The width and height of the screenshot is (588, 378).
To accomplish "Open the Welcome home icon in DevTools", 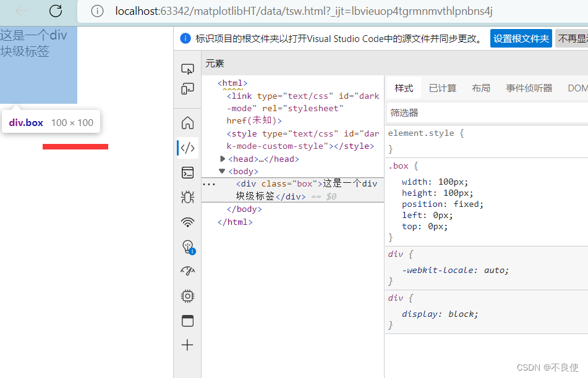I will [x=187, y=123].
